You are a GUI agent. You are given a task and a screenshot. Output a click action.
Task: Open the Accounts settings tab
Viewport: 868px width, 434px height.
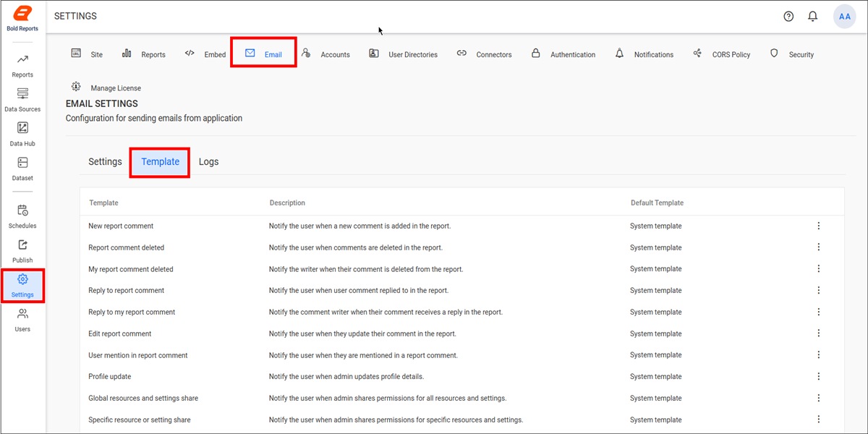coord(325,54)
